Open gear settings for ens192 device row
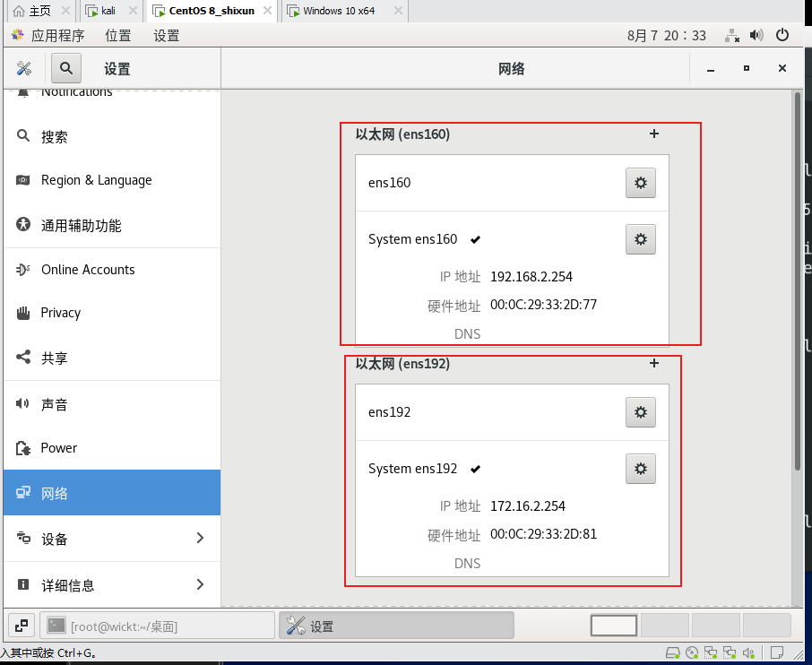 [x=641, y=412]
